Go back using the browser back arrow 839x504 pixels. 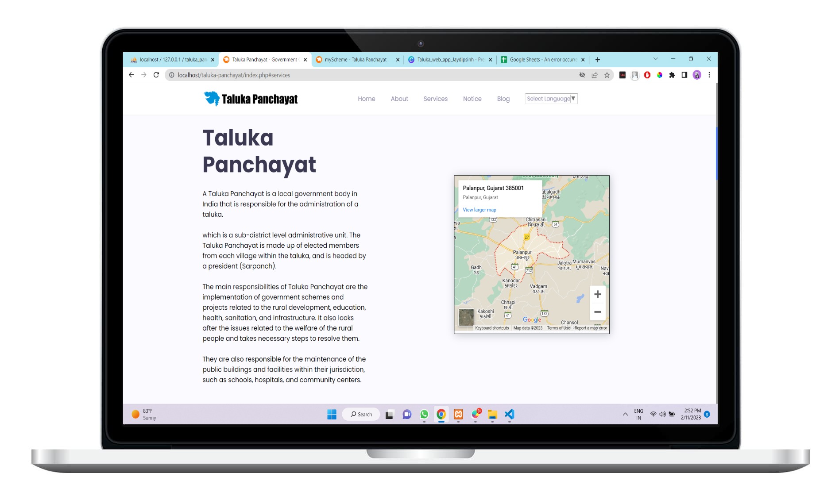(x=131, y=75)
